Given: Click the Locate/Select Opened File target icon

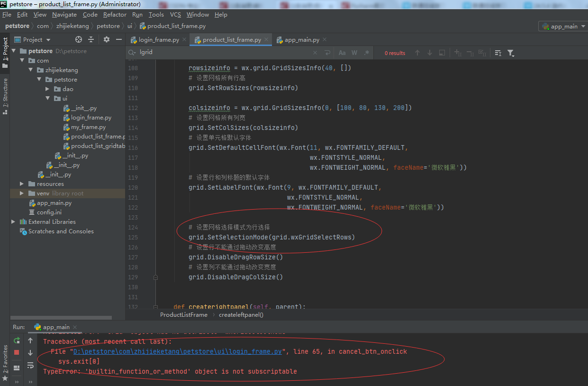Looking at the screenshot, I should coord(79,39).
